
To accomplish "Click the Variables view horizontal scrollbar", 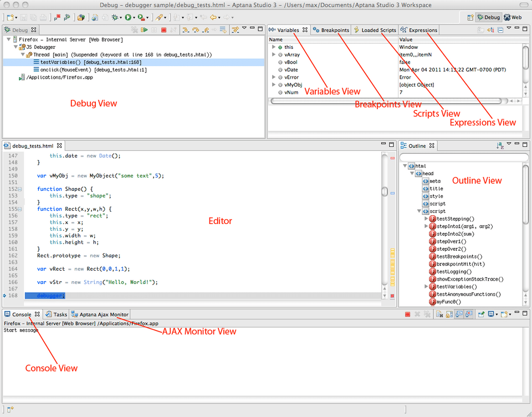I will point(386,101).
